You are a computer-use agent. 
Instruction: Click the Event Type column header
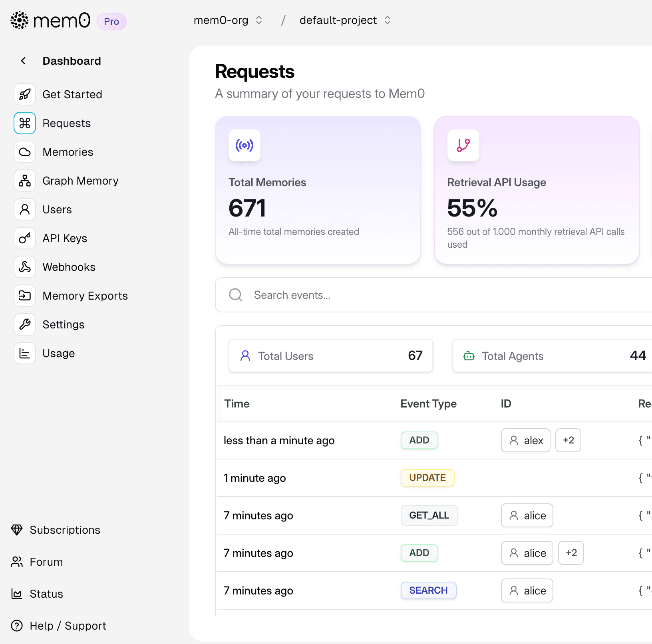(x=429, y=403)
